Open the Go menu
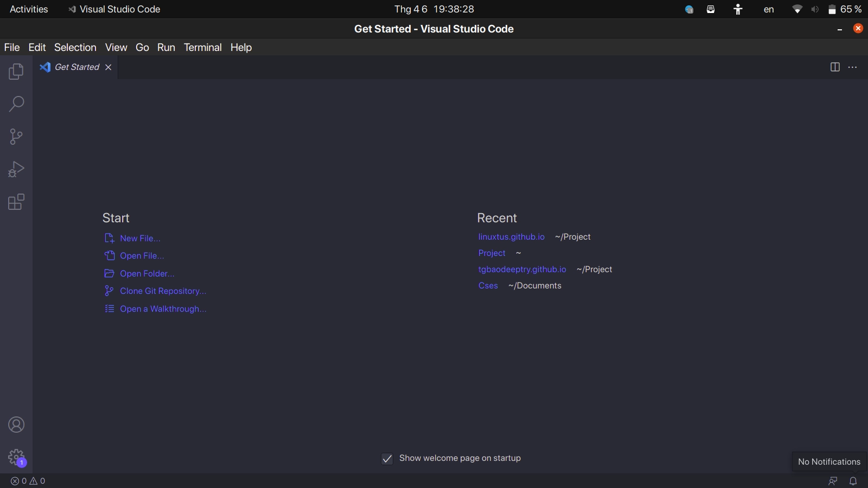Image resolution: width=868 pixels, height=488 pixels. click(x=142, y=47)
